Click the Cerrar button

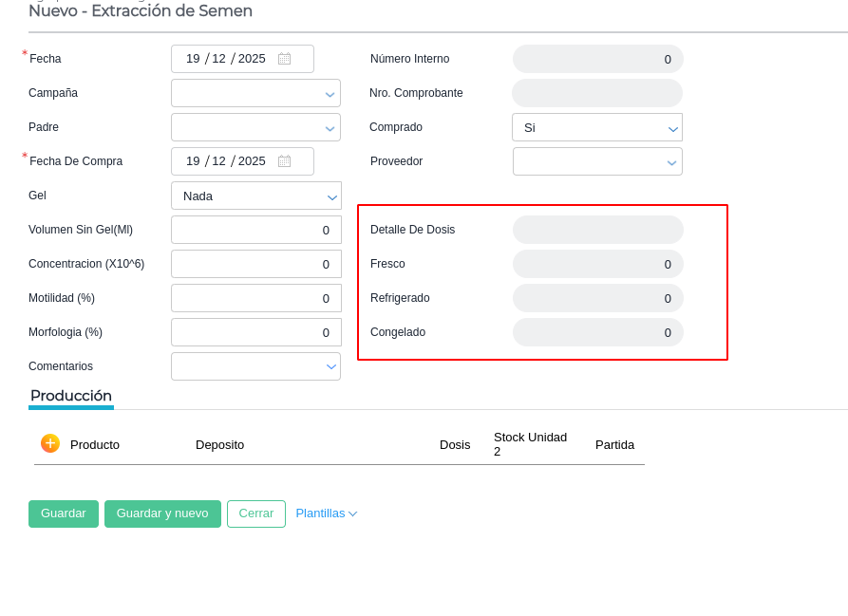255,513
